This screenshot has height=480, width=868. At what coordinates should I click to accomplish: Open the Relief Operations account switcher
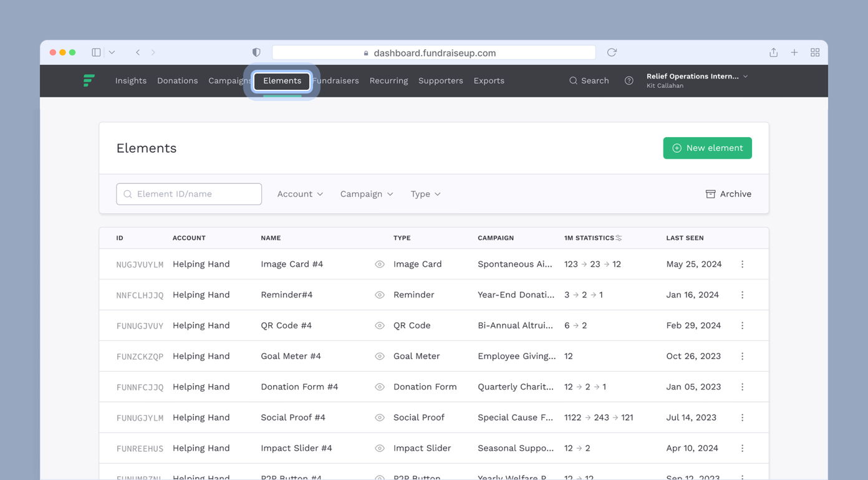(x=697, y=80)
